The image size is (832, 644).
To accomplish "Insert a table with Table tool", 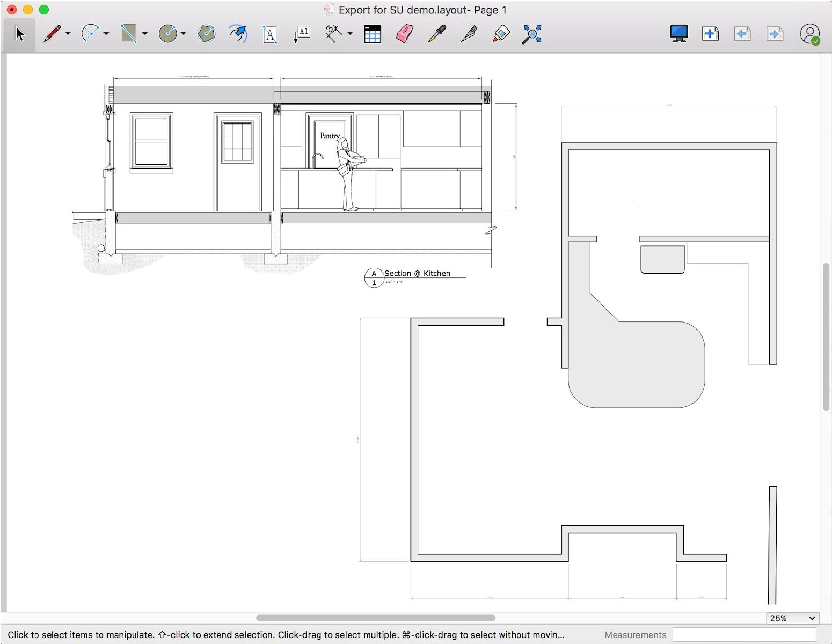I will [372, 34].
